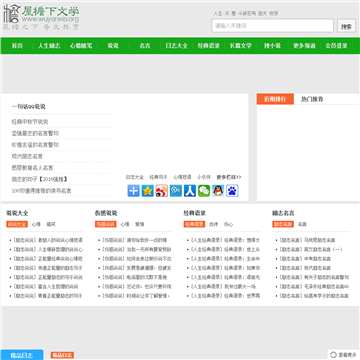
Task: Open the 经典语录 navigation item
Action: (x=209, y=46)
